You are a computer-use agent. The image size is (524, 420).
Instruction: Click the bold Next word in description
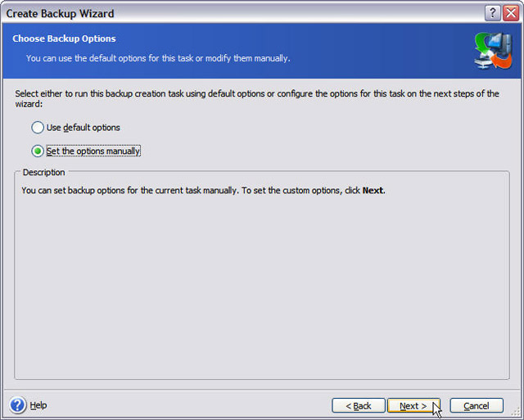[x=373, y=191]
